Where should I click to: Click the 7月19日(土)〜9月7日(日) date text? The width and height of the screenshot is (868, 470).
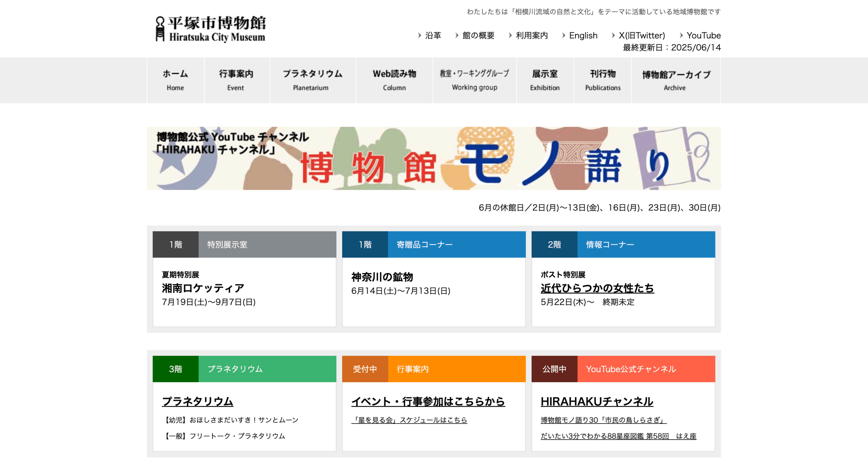(x=209, y=302)
